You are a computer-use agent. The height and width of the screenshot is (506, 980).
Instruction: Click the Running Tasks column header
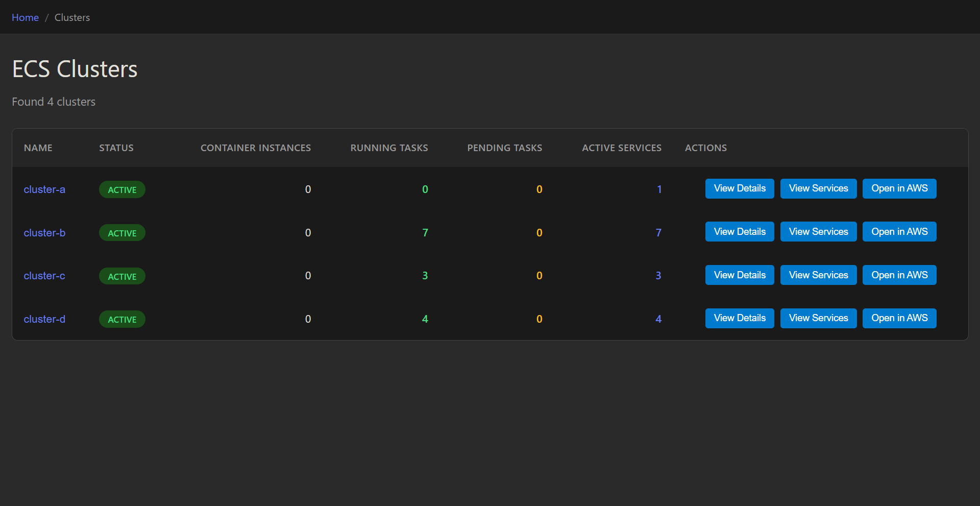point(389,148)
